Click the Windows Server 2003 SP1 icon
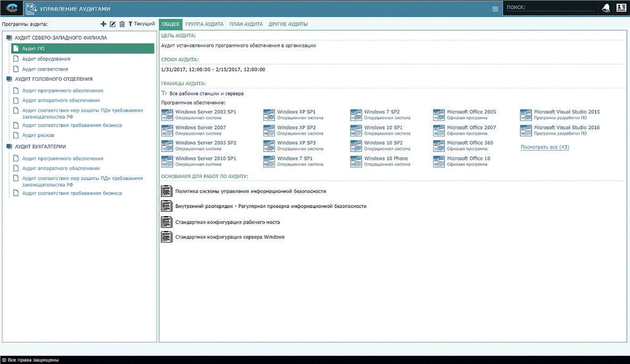 167,114
